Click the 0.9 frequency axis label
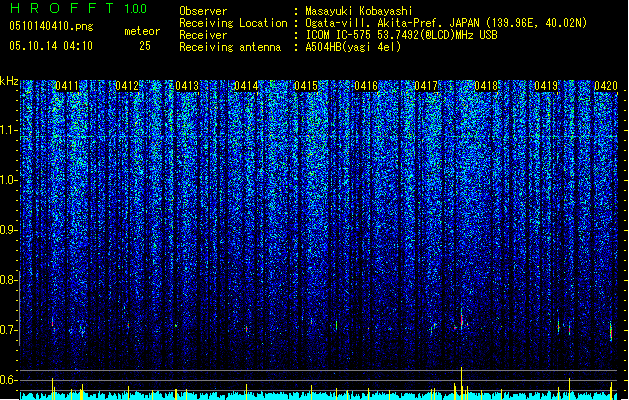This screenshot has width=629, height=400. coord(8,230)
